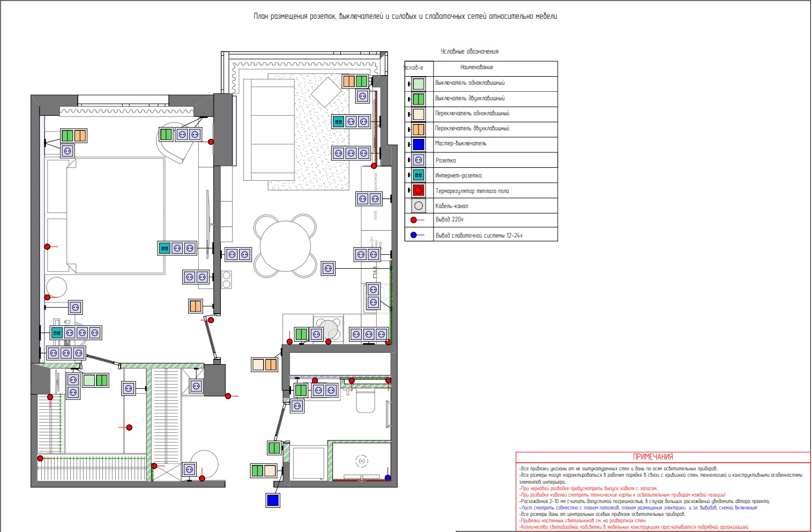Select the round dining table on the plan
This screenshot has width=812, height=532.
[x=285, y=246]
